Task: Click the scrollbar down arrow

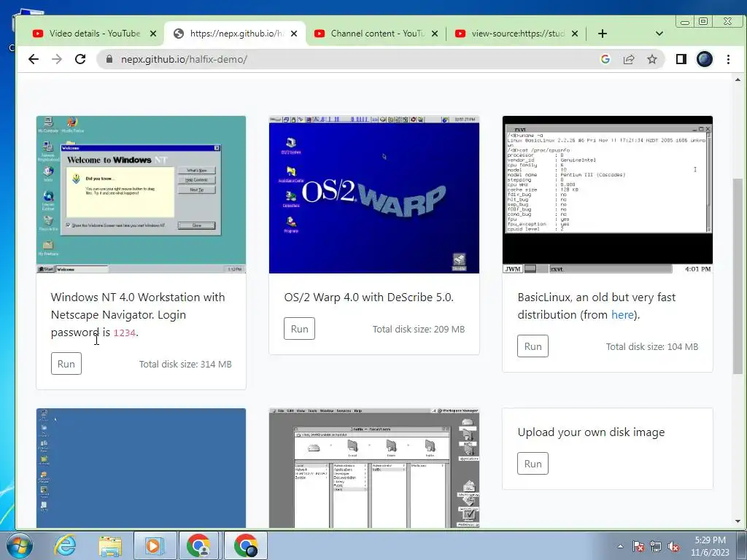Action: click(738, 521)
